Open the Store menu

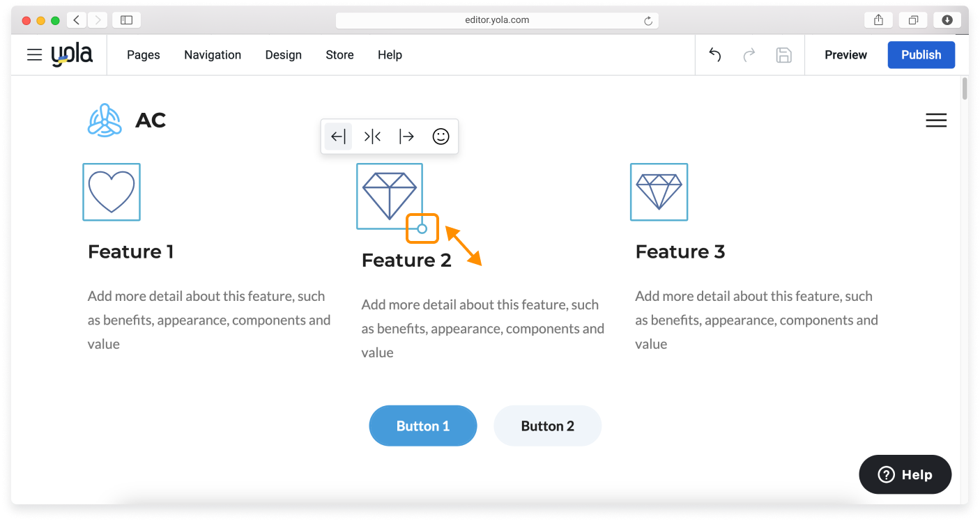coord(339,55)
